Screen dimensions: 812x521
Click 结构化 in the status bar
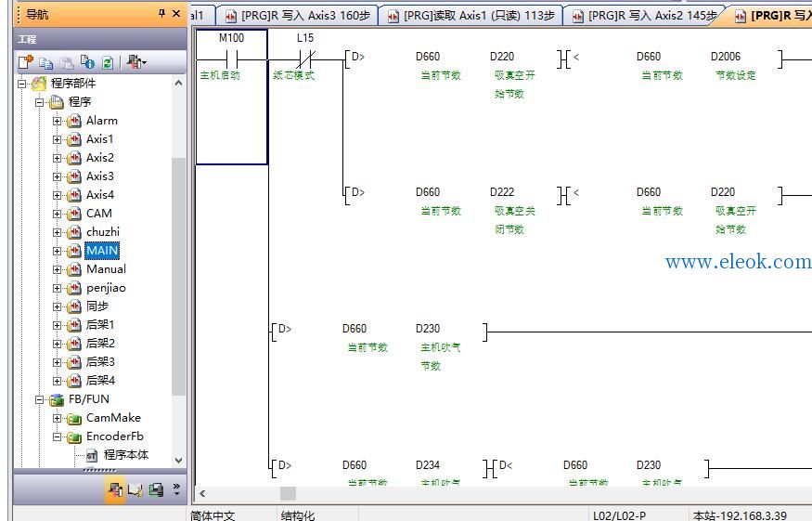[x=297, y=515]
